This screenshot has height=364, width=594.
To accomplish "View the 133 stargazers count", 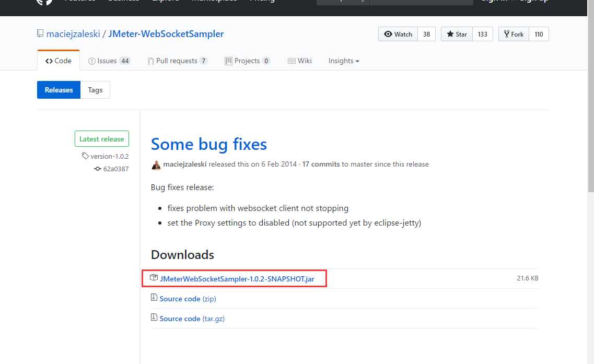I will (x=483, y=34).
